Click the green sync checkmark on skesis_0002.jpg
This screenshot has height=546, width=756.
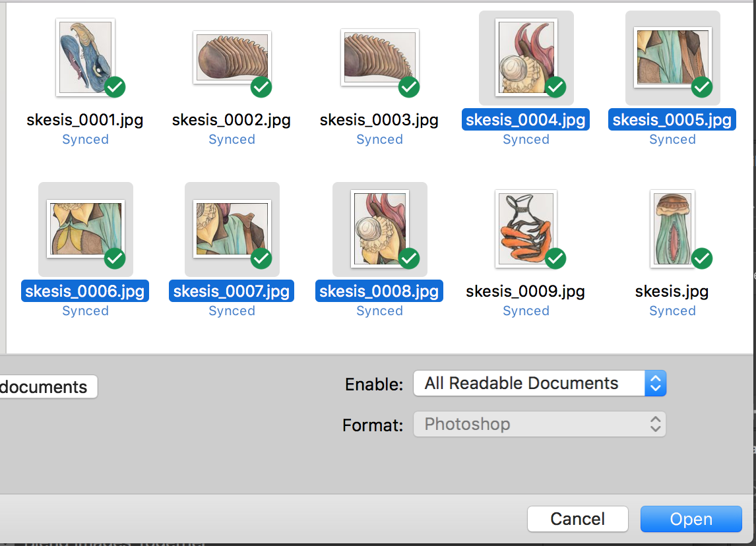click(261, 86)
